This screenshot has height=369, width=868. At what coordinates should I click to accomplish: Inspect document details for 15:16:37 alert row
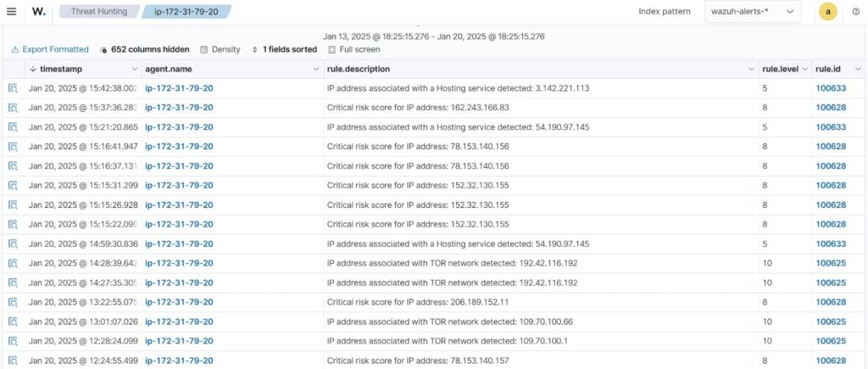(14, 165)
